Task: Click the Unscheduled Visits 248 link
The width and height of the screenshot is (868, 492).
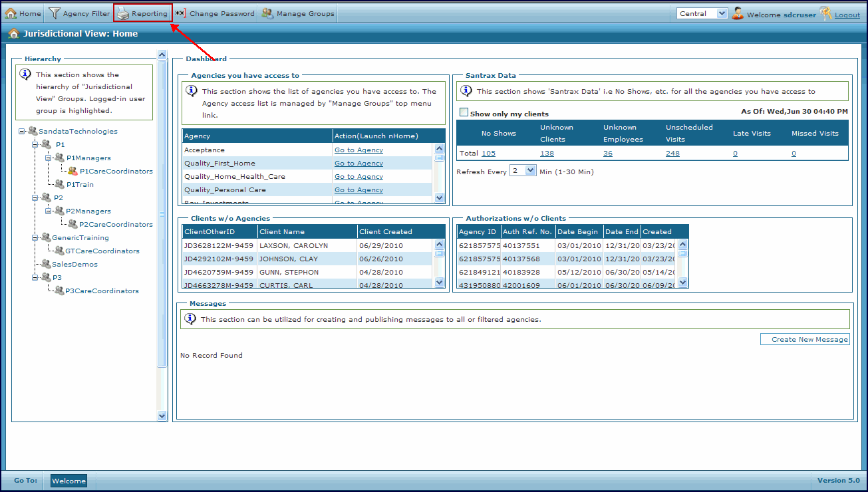Action: pyautogui.click(x=672, y=154)
